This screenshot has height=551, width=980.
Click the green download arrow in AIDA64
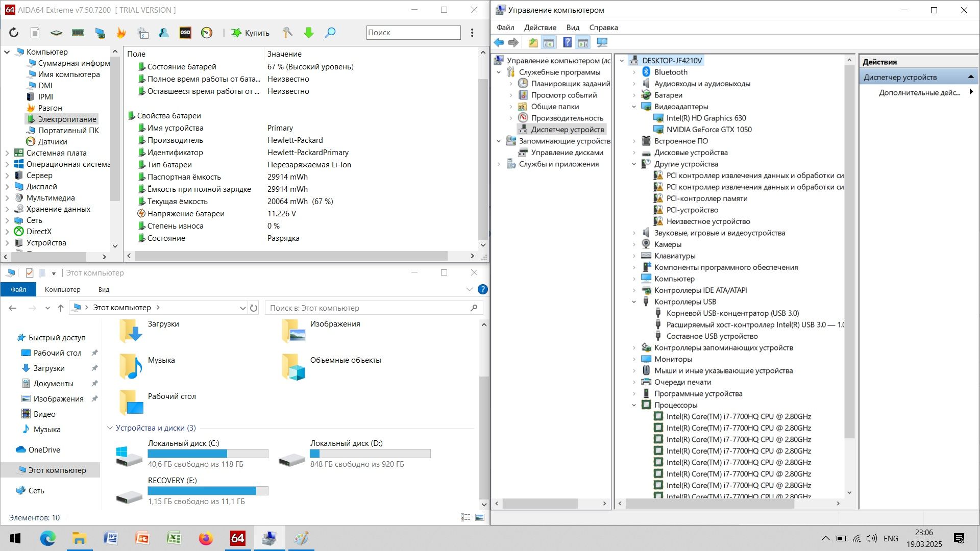click(309, 33)
